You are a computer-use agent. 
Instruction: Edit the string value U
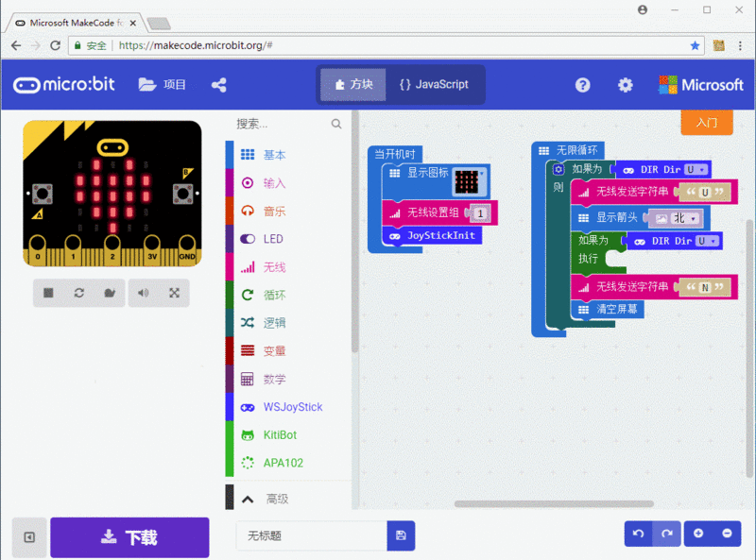[x=705, y=193]
